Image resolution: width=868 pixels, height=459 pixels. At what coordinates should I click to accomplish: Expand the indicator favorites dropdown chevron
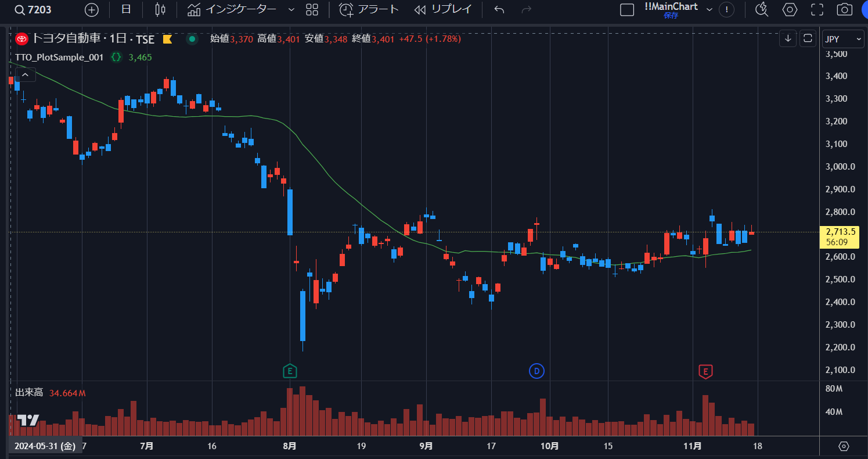[291, 10]
